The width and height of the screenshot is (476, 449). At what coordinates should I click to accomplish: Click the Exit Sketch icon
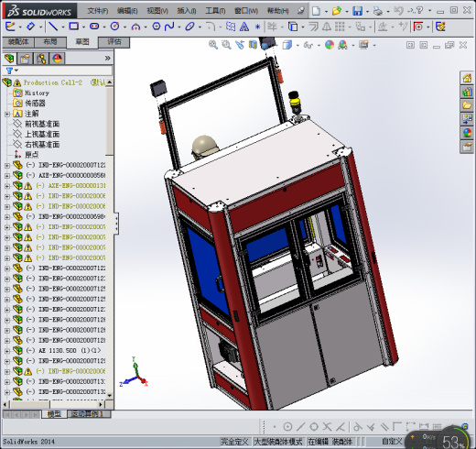10,27
